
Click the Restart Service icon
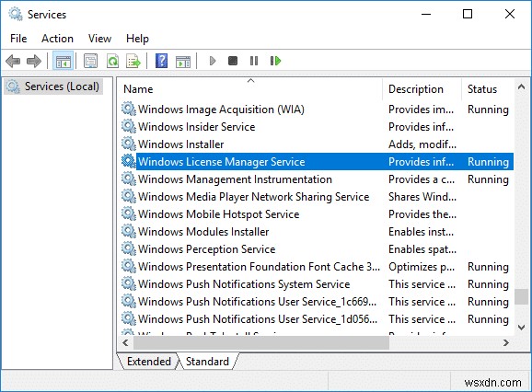tap(275, 61)
